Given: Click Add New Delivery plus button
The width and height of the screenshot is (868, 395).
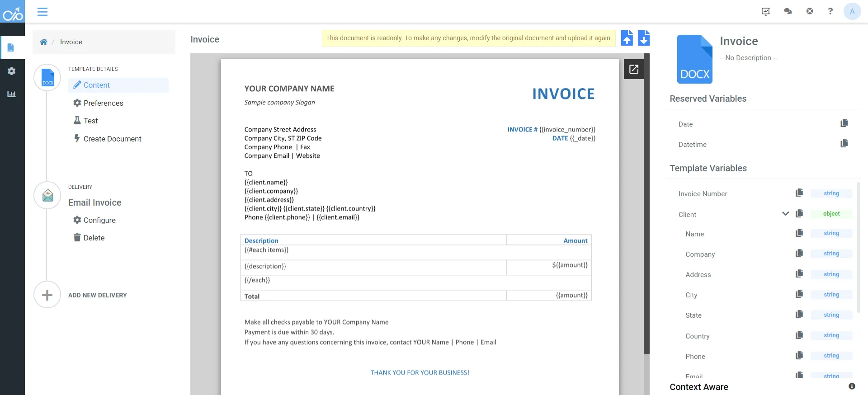Looking at the screenshot, I should click(x=47, y=295).
